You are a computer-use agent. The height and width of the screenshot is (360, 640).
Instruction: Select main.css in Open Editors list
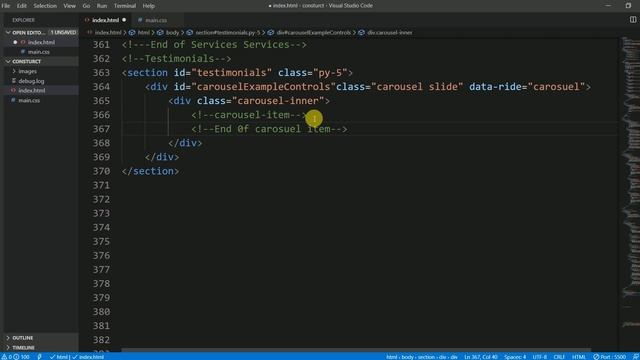(x=39, y=52)
